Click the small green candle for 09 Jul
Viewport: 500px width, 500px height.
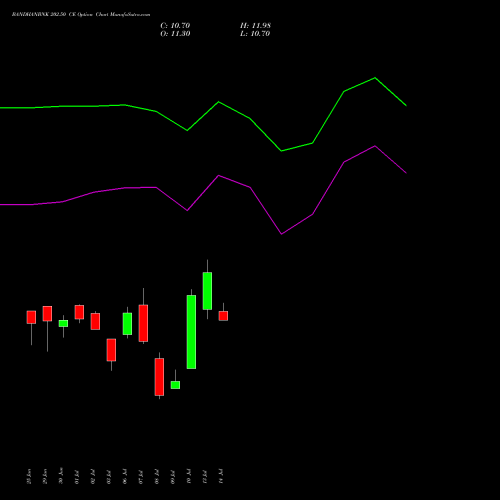point(175,385)
